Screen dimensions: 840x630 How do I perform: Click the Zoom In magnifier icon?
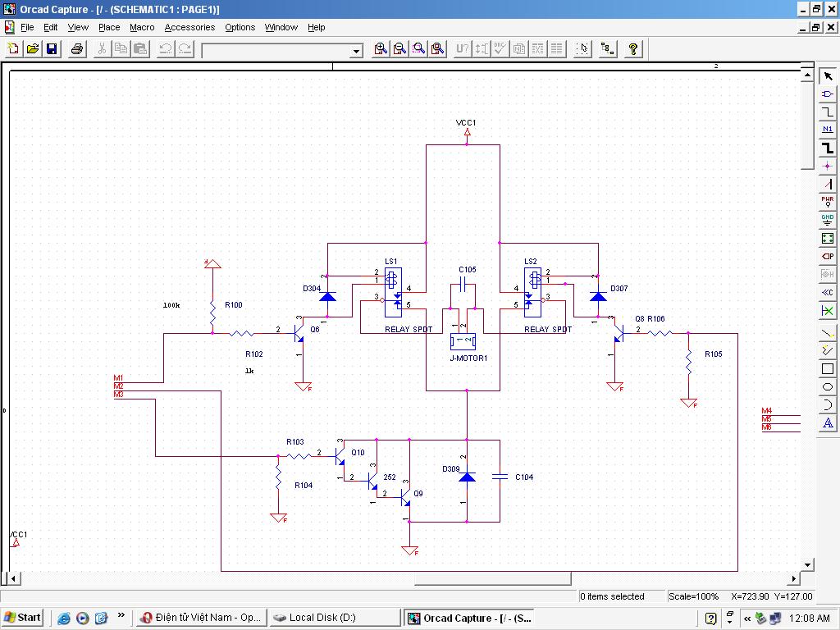381,48
